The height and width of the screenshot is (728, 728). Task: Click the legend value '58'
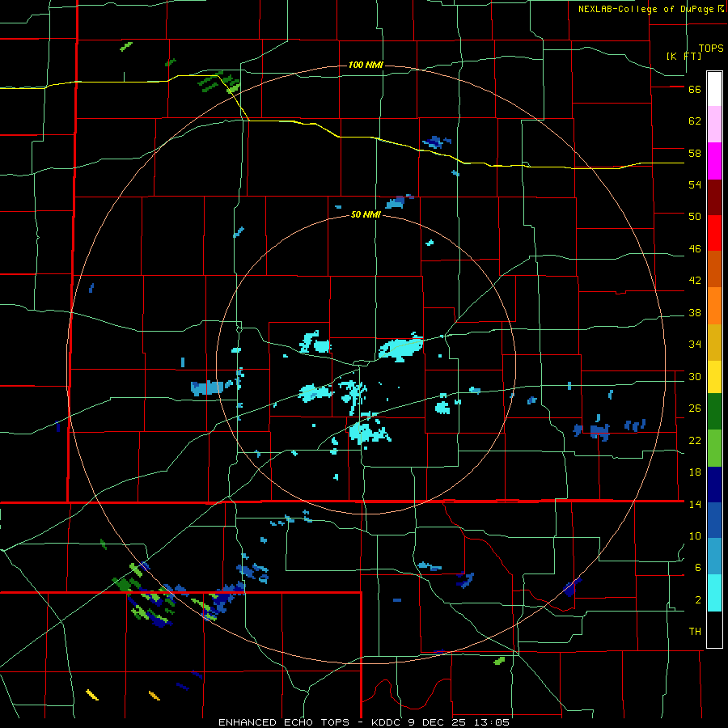point(695,153)
